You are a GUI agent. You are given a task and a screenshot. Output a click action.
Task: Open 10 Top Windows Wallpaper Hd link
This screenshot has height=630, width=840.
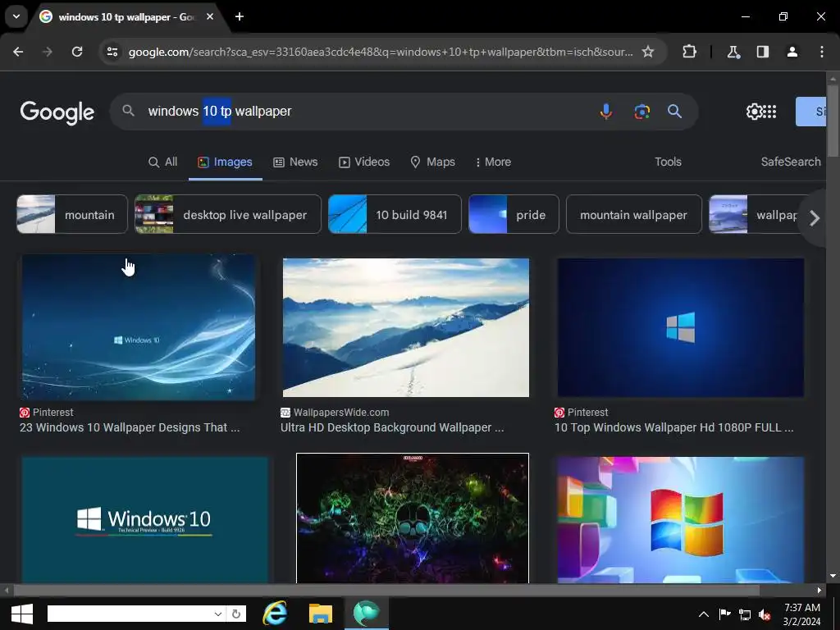(674, 427)
